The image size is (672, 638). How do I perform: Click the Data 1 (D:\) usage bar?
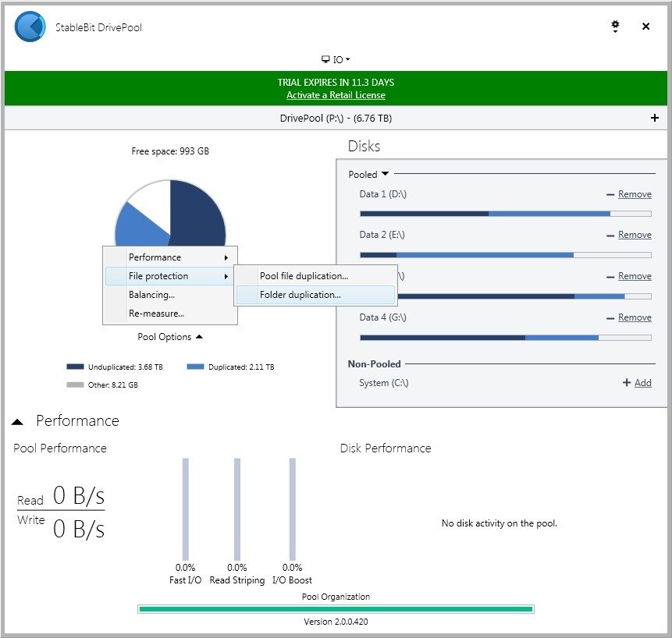(x=506, y=214)
